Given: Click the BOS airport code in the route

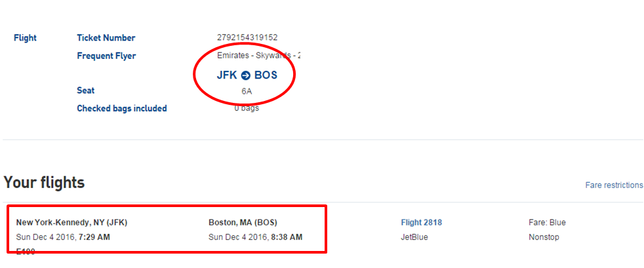Looking at the screenshot, I should [266, 75].
